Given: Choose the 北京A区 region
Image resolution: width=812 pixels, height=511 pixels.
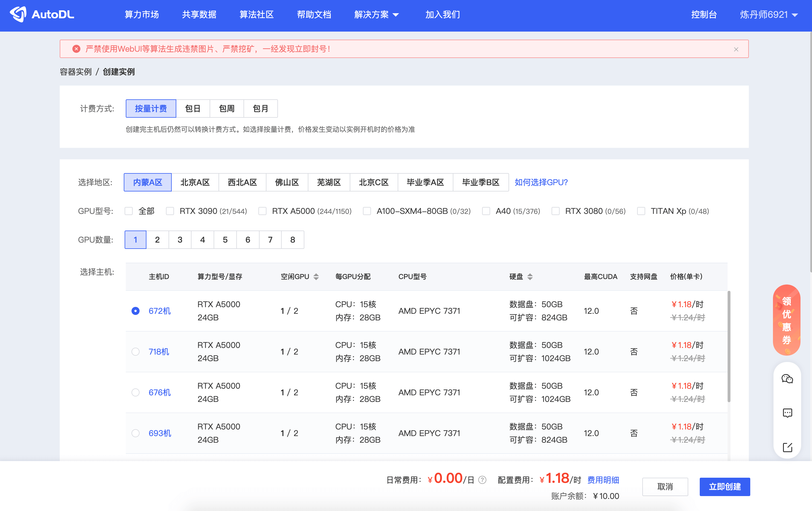Looking at the screenshot, I should [x=195, y=182].
